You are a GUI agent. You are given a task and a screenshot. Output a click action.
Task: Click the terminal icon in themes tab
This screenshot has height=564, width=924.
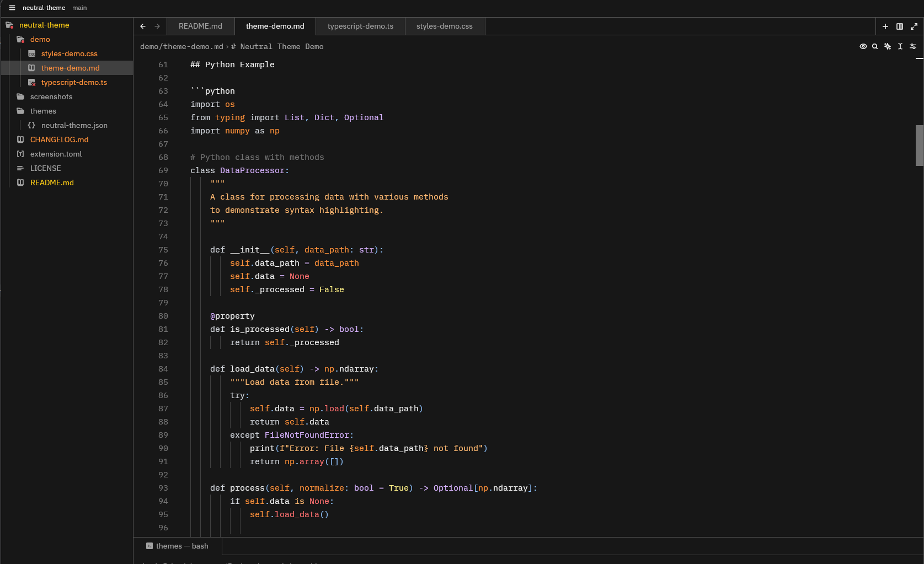(149, 546)
